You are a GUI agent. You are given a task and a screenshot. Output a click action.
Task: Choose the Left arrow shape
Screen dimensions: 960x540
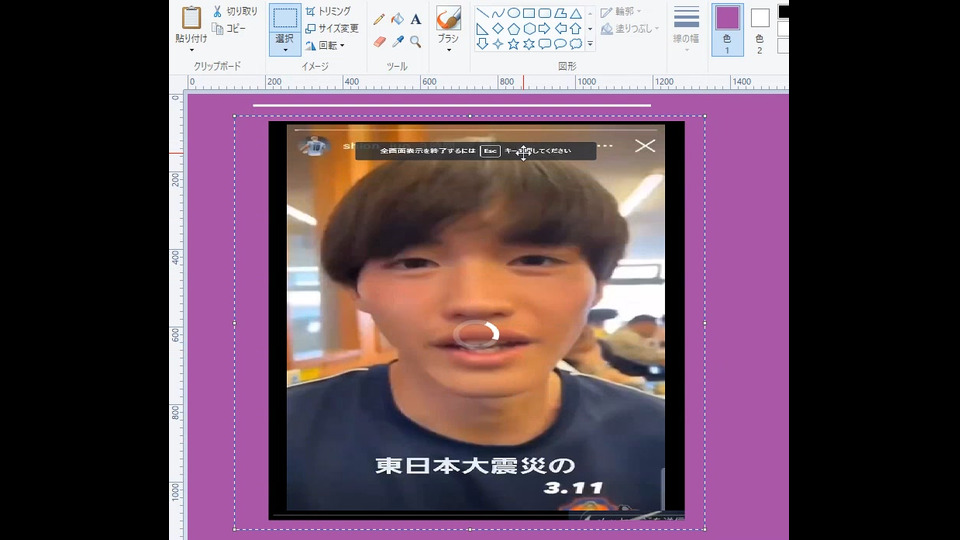pyautogui.click(x=560, y=29)
